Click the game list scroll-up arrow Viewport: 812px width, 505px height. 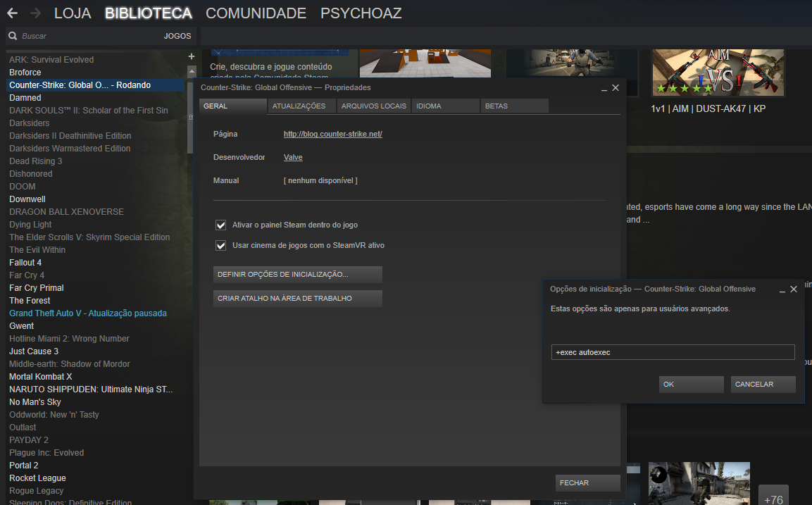pos(192,71)
